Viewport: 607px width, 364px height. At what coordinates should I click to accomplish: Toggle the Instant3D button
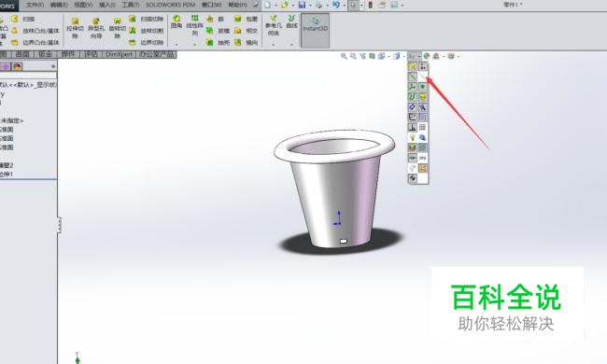315,30
